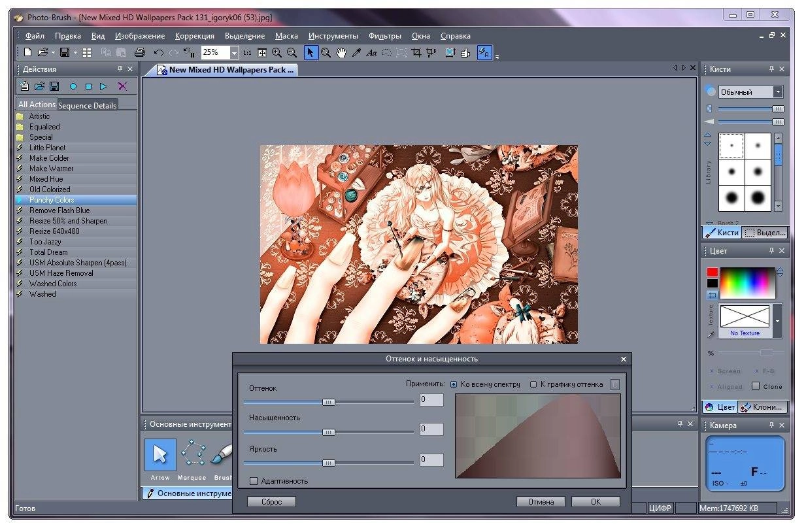The height and width of the screenshot is (532, 806).
Task: Click New action icon in Actions panel
Action: tap(24, 86)
